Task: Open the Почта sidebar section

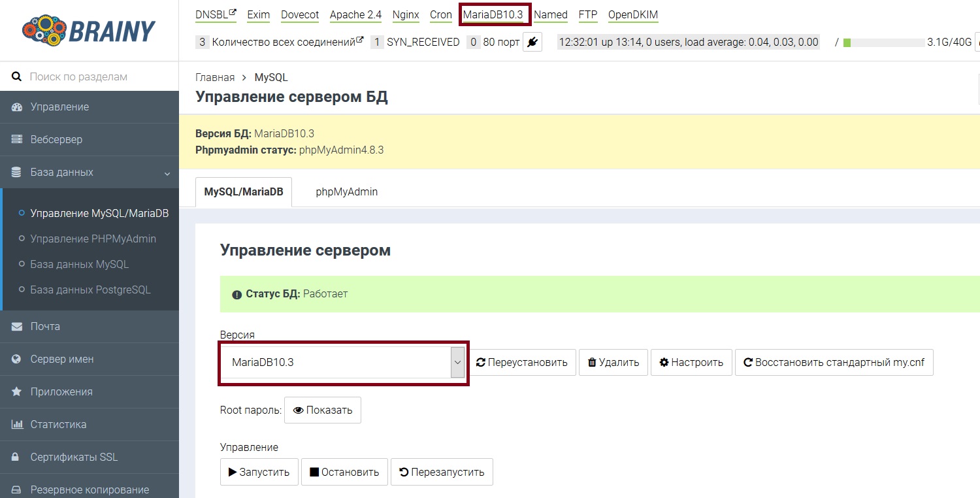Action: (x=45, y=327)
